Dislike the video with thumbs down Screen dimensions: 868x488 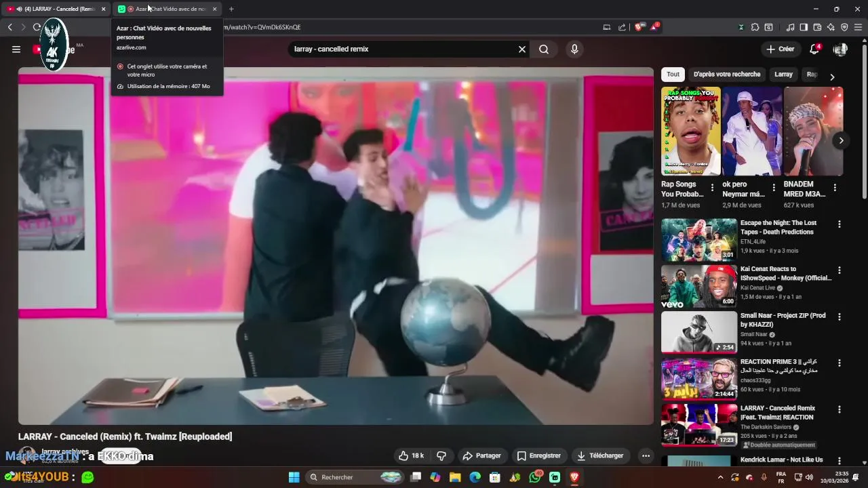(x=441, y=455)
